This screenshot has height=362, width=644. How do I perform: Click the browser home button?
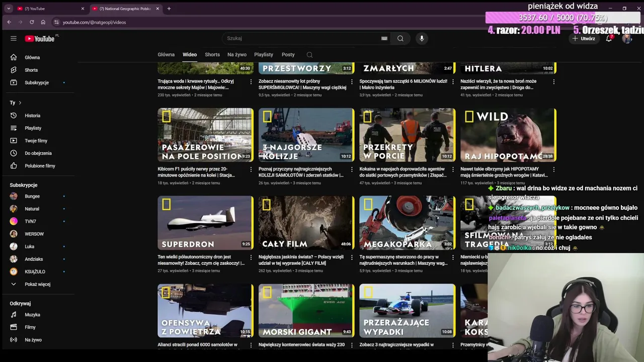pyautogui.click(x=43, y=22)
